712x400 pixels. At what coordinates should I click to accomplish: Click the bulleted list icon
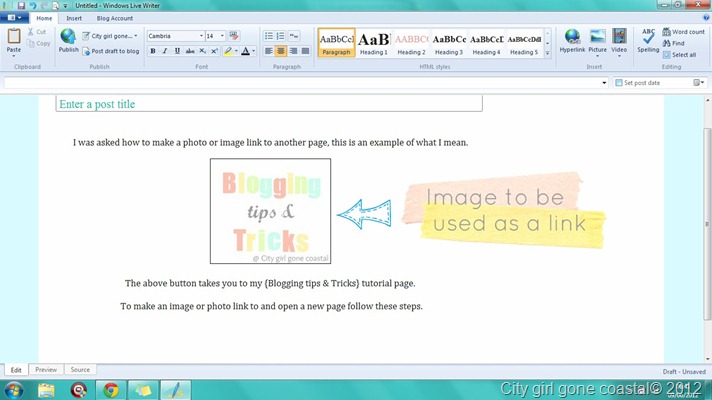click(269, 36)
